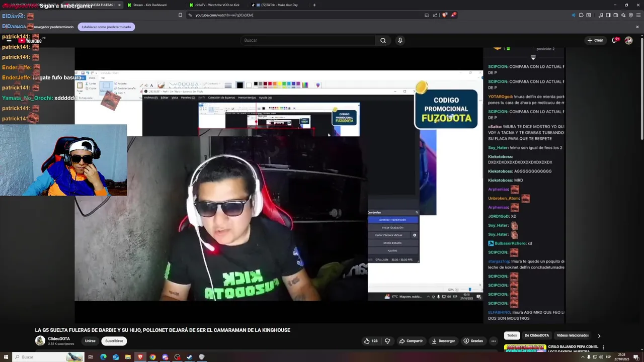
Task: Open Google Chrome from the taskbar
Action: (152, 357)
